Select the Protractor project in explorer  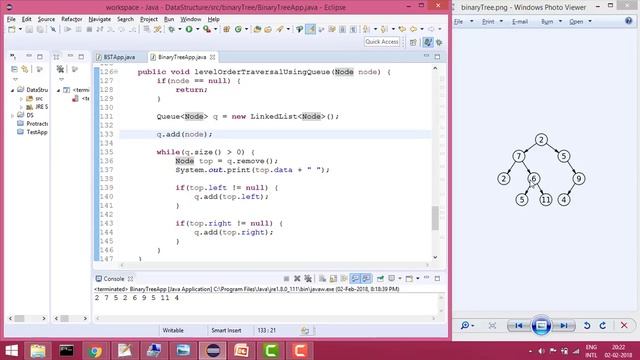click(x=32, y=124)
